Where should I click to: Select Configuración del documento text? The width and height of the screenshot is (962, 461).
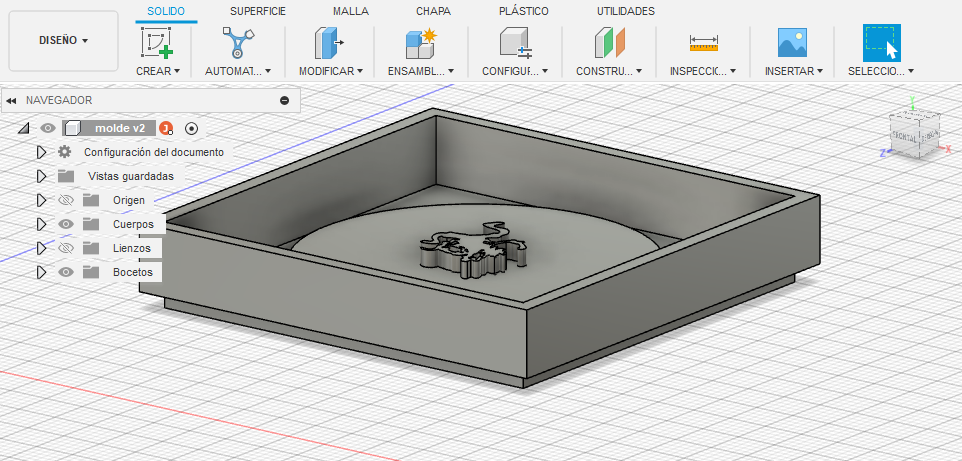[x=154, y=152]
